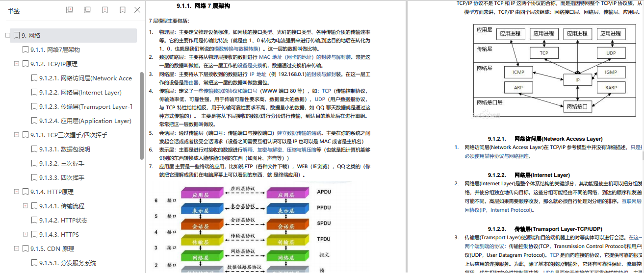Image resolution: width=644 pixels, height=273 pixels.
Task: Open bookmark 9.1.3. TCP三次握手/四次挥手
Action: click(69, 135)
